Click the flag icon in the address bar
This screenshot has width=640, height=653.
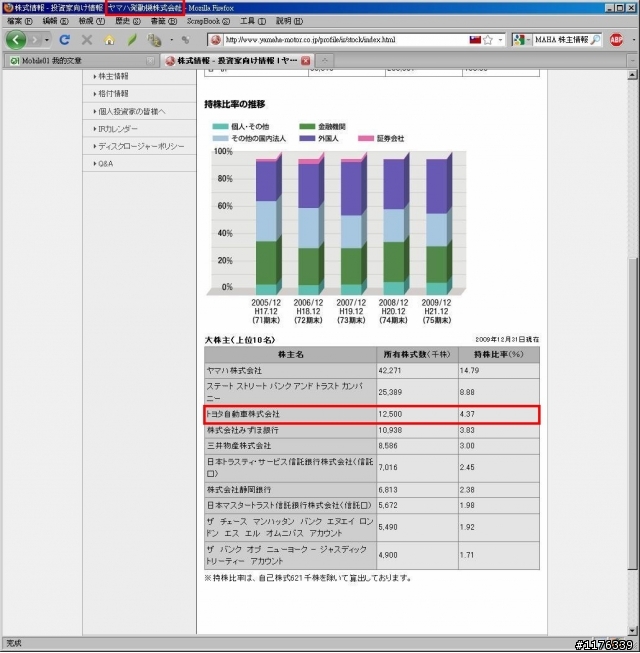click(x=475, y=40)
